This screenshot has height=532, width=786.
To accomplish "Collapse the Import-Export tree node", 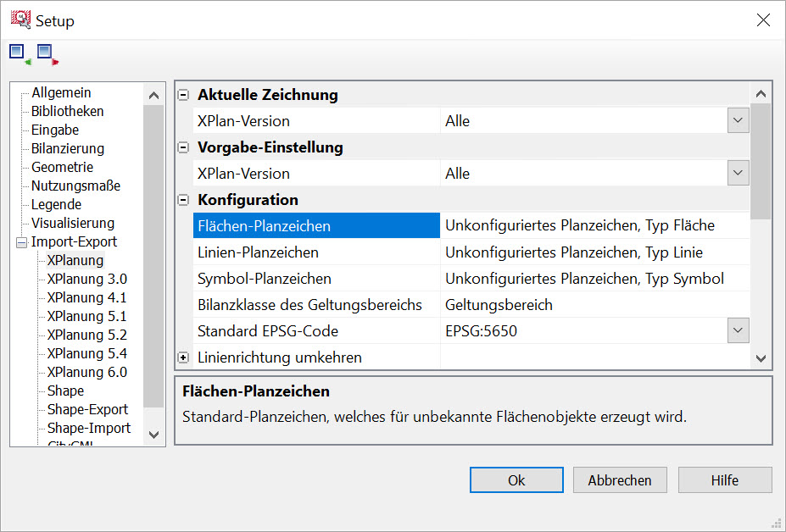I will click(x=21, y=242).
